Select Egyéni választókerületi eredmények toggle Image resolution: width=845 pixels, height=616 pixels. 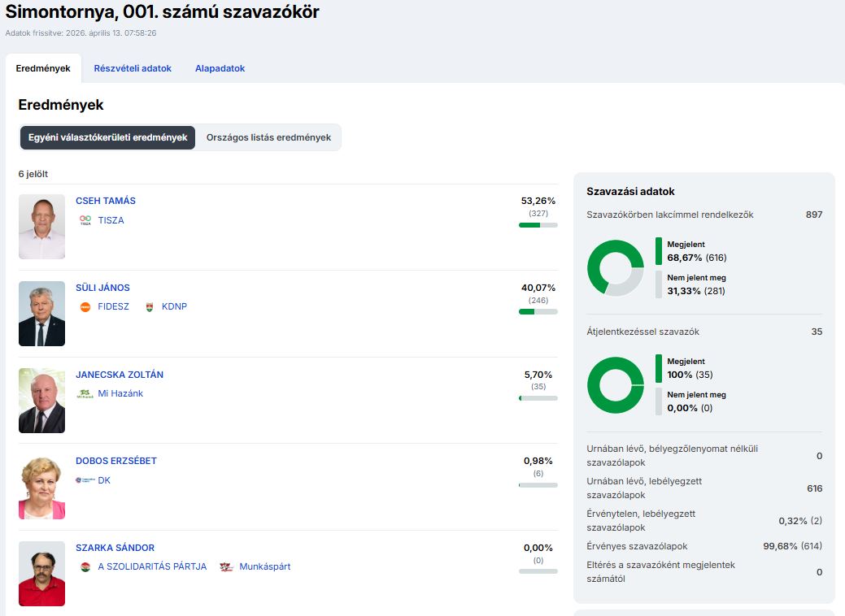click(x=107, y=137)
